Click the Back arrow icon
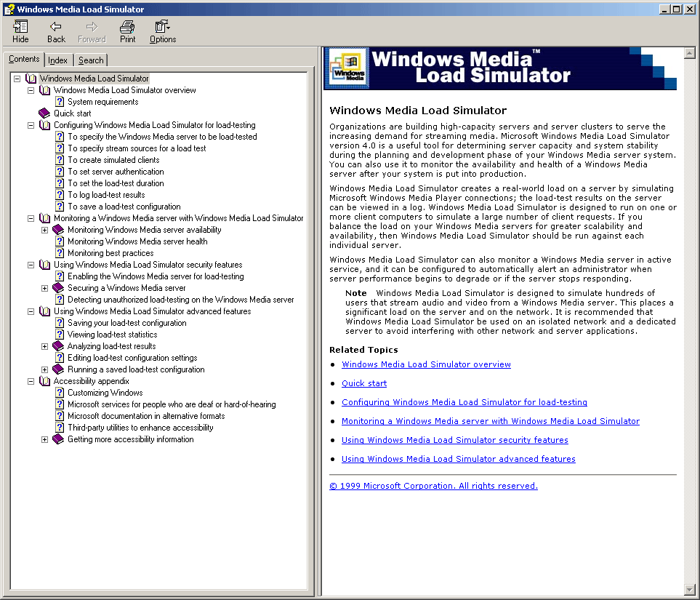The width and height of the screenshot is (700, 600). tap(56, 27)
